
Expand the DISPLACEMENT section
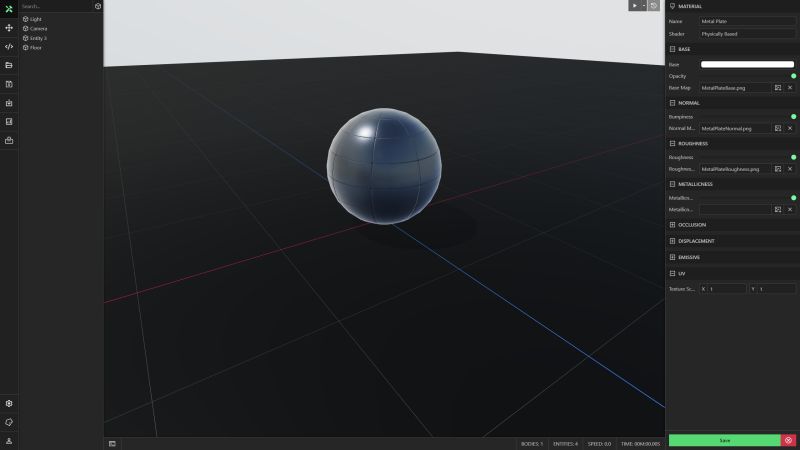click(672, 241)
